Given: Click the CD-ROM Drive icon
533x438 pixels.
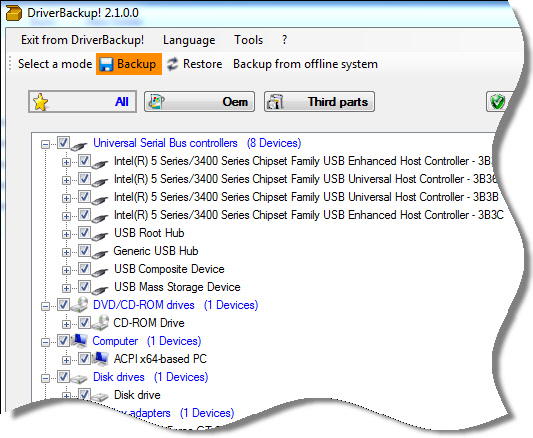Looking at the screenshot, I should (101, 322).
